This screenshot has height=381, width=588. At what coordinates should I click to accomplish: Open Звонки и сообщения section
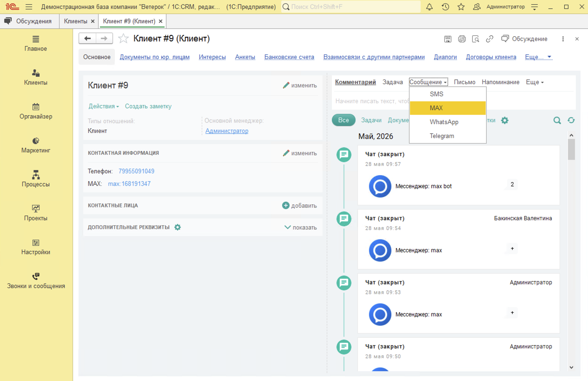point(36,281)
